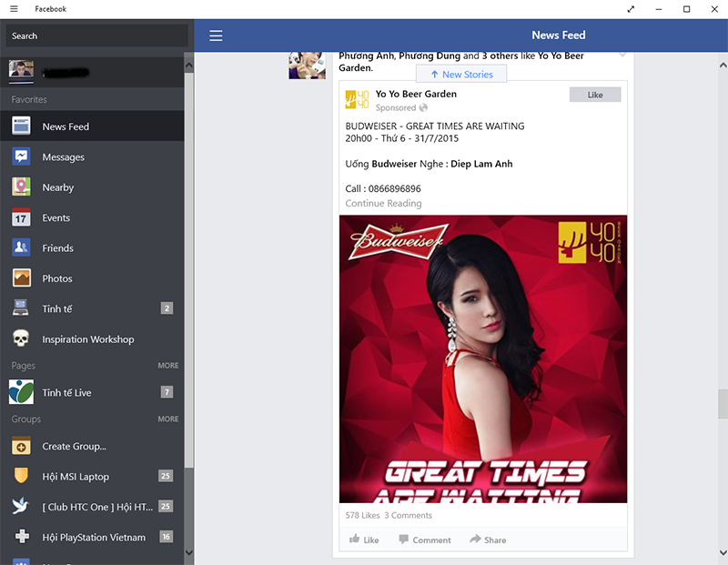Expand more Pages with MORE link
Screen dimensions: 728x565
(167, 366)
